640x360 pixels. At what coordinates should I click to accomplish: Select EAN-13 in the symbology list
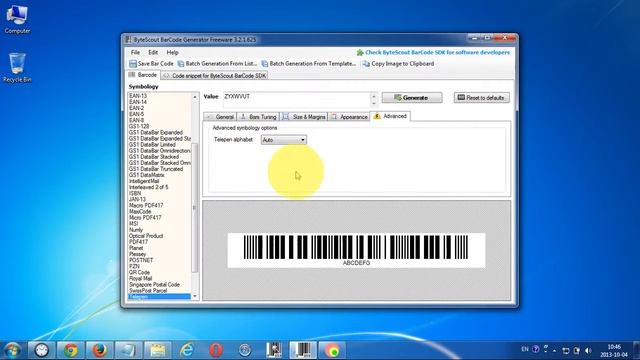point(138,96)
